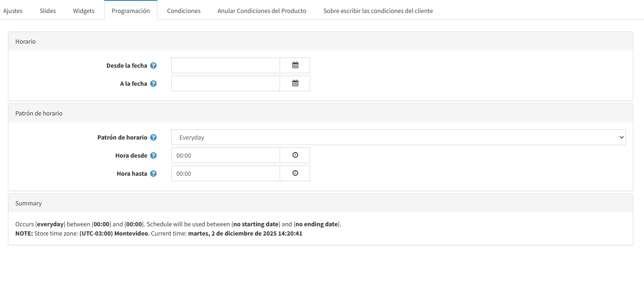Open the Condiciones tab

[184, 11]
